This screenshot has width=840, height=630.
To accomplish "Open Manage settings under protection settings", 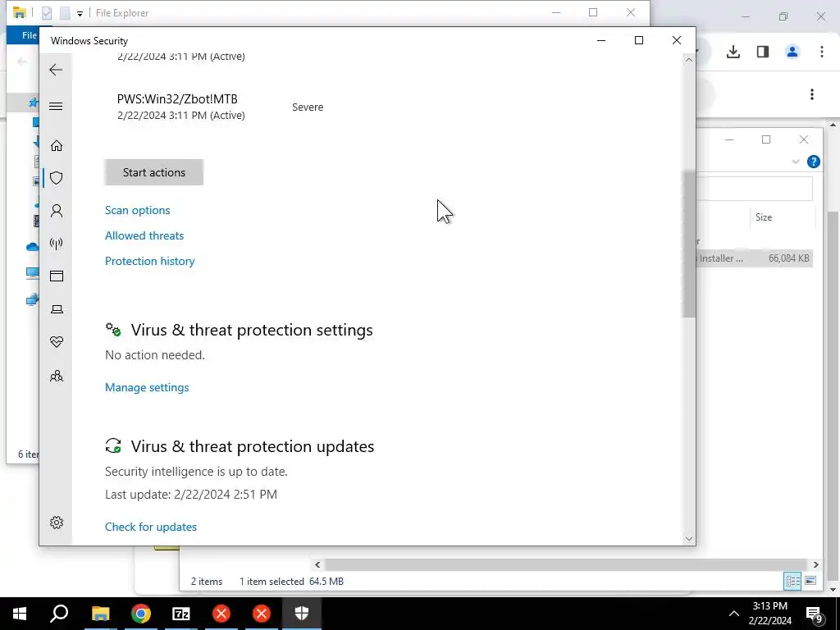I will [147, 387].
